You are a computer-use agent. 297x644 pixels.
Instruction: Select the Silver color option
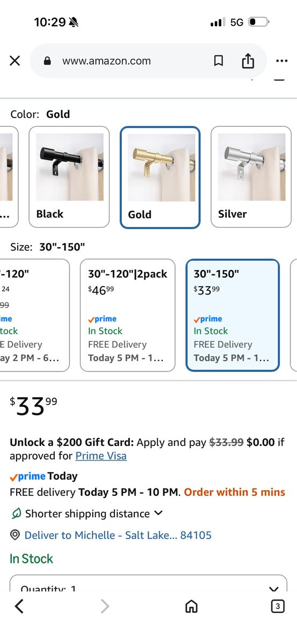(251, 177)
